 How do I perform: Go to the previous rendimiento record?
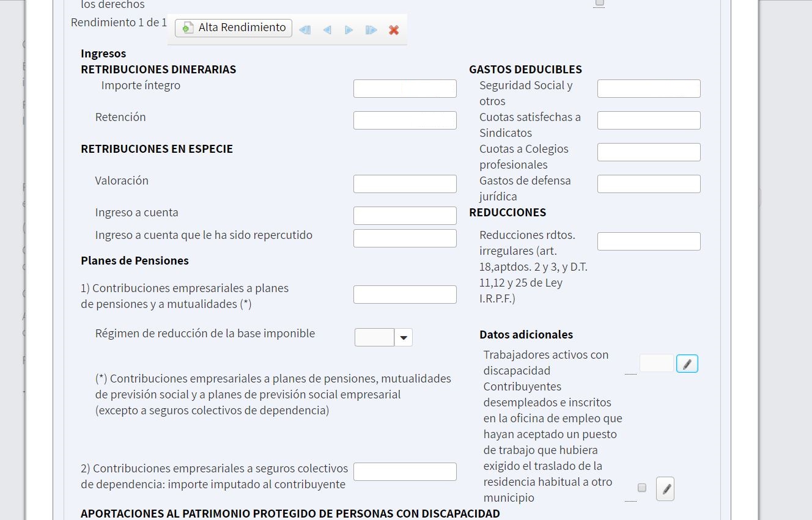click(x=327, y=30)
